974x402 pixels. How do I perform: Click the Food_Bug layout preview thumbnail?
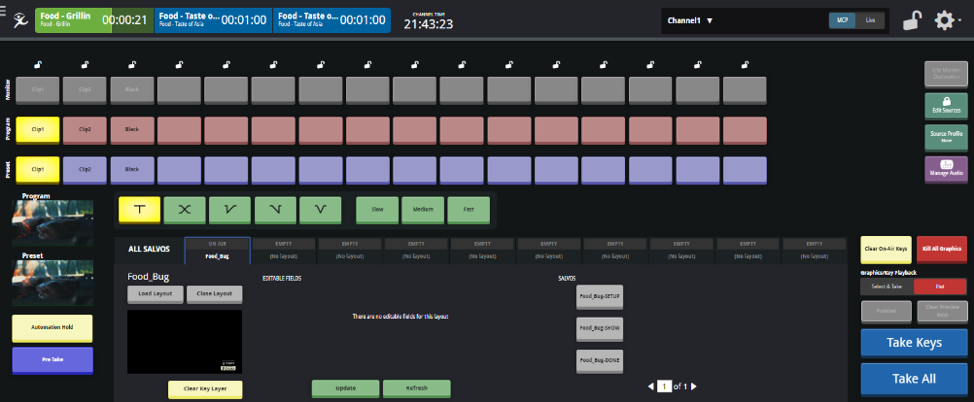pyautogui.click(x=184, y=342)
